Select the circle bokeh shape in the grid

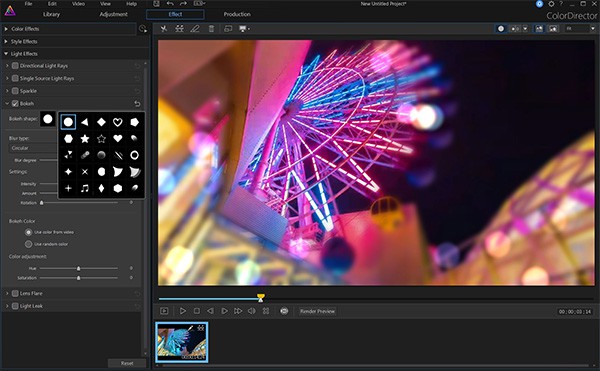point(68,122)
